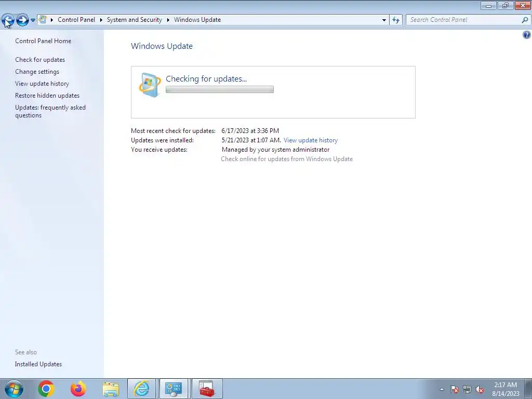Open Updates: frequently asked questions
The image size is (532, 399).
[x=50, y=111]
